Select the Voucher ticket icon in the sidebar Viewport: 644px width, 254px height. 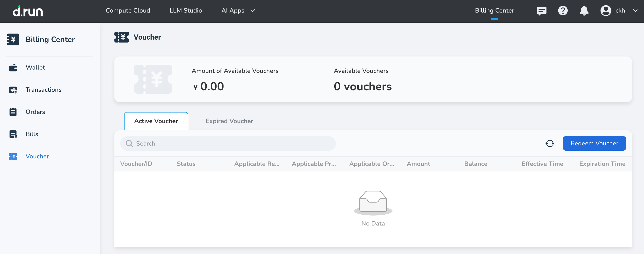tap(13, 156)
